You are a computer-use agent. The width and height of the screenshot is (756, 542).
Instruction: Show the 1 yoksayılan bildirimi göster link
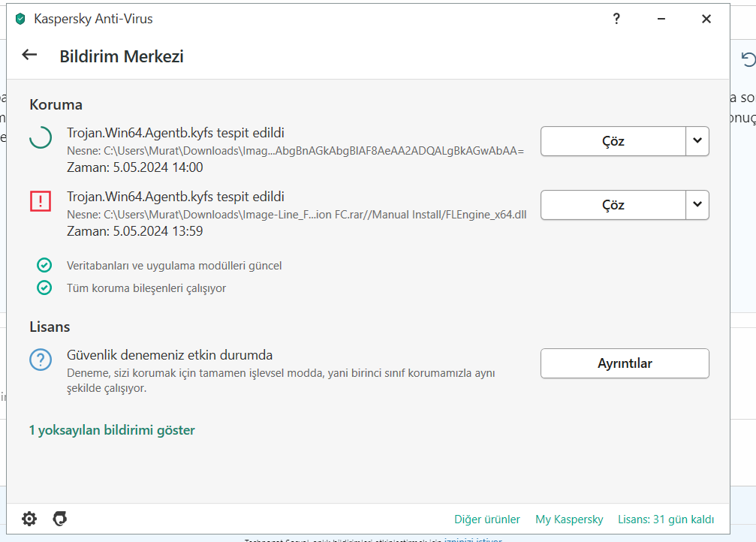112,430
